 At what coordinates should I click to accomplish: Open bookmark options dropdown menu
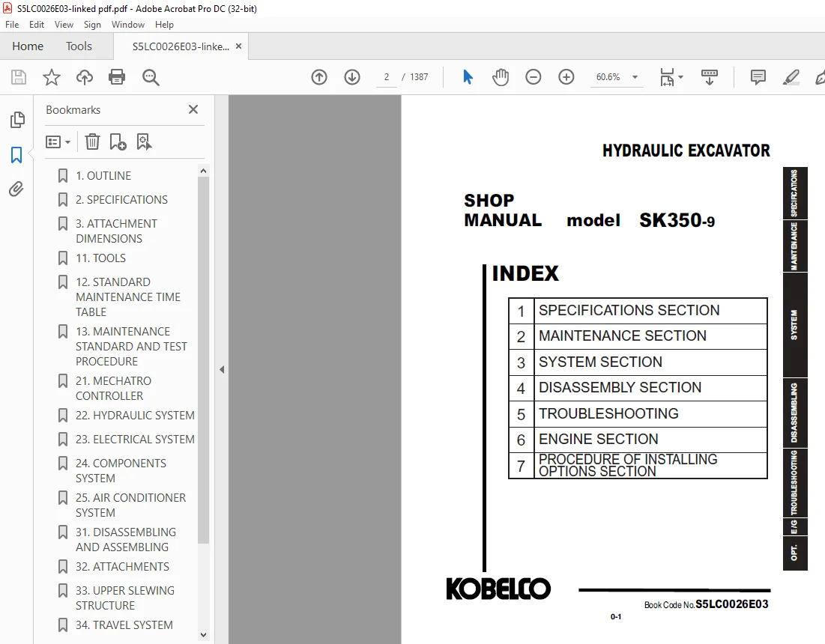pyautogui.click(x=58, y=142)
